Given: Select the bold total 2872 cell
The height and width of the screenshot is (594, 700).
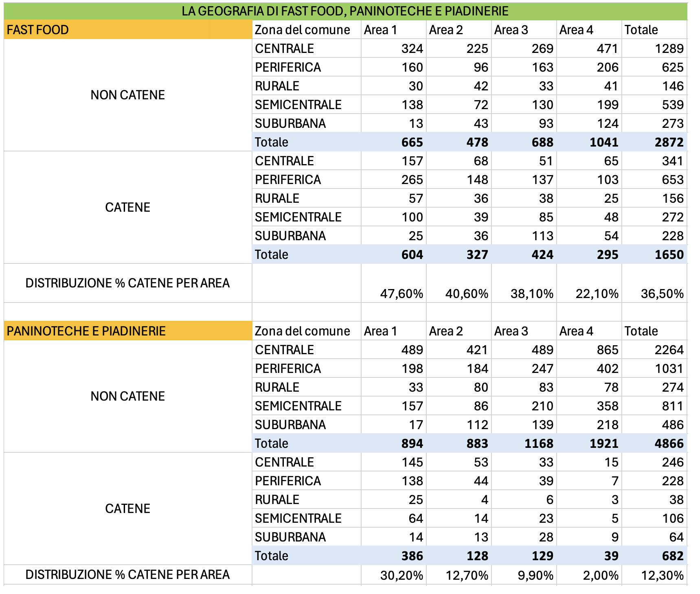Looking at the screenshot, I should [x=654, y=142].
